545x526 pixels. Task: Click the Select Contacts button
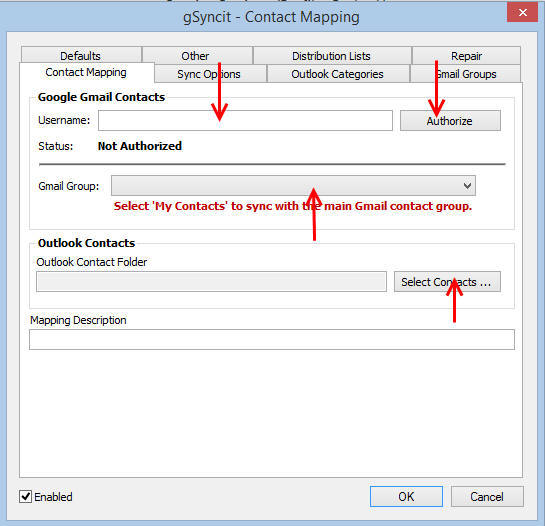pos(447,282)
